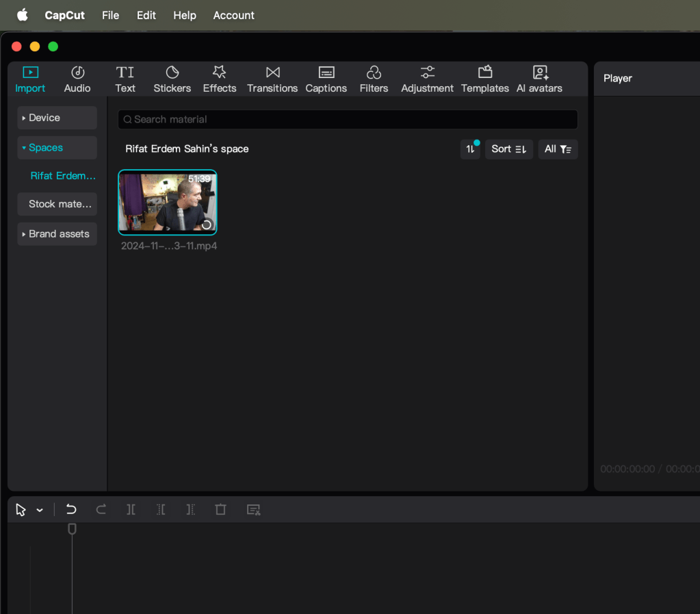Click the Split tool icon
The width and height of the screenshot is (700, 614).
pyautogui.click(x=131, y=509)
